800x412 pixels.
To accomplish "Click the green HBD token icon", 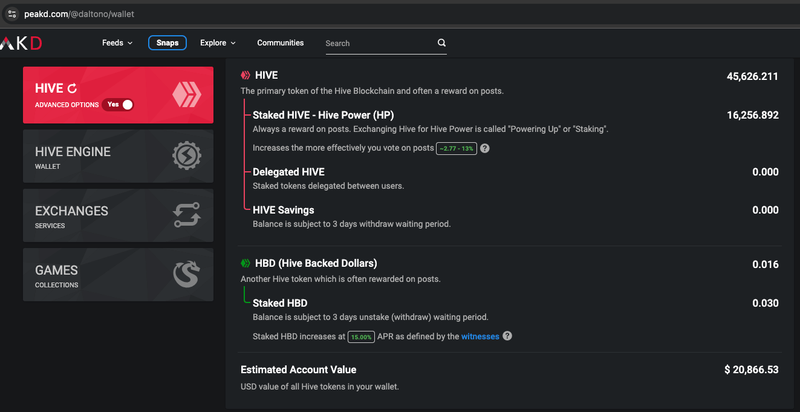I will [246, 263].
